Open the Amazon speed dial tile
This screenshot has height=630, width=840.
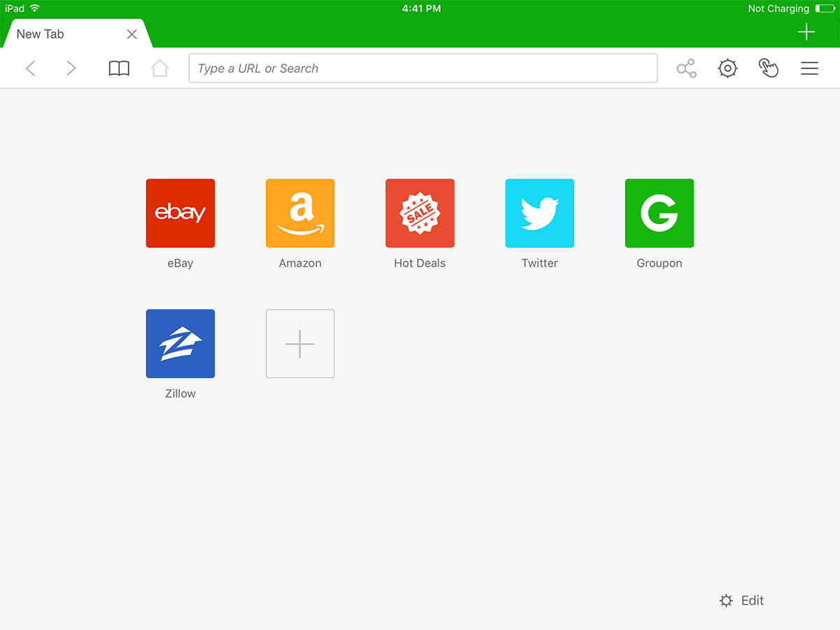[x=300, y=213]
